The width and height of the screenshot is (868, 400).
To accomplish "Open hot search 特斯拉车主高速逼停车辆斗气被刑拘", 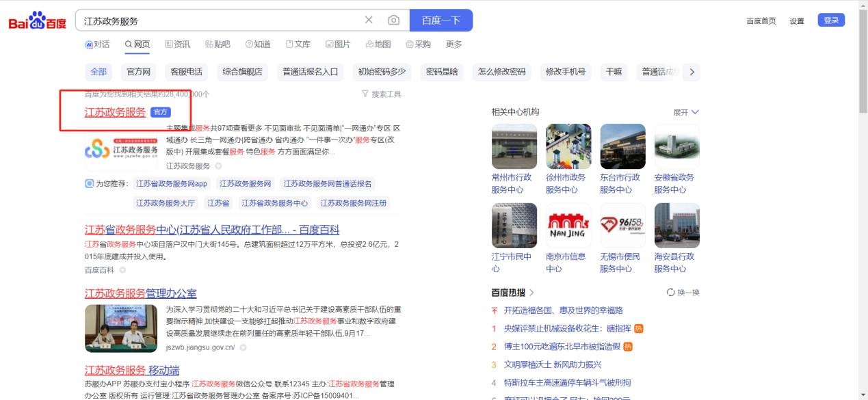I will click(x=567, y=383).
